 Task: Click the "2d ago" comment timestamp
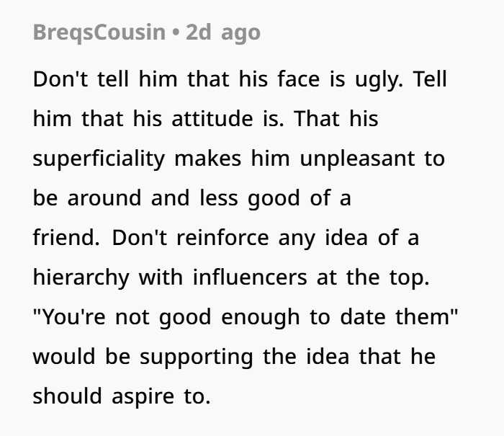pyautogui.click(x=222, y=33)
